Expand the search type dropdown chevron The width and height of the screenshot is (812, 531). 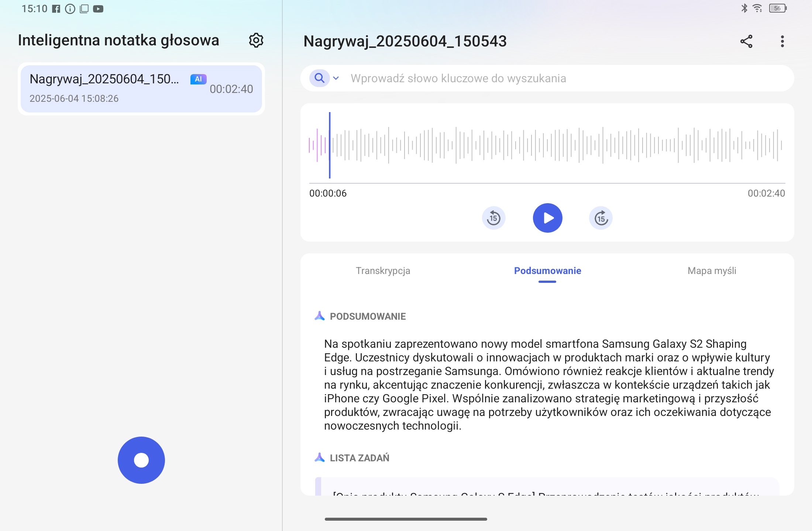click(336, 78)
